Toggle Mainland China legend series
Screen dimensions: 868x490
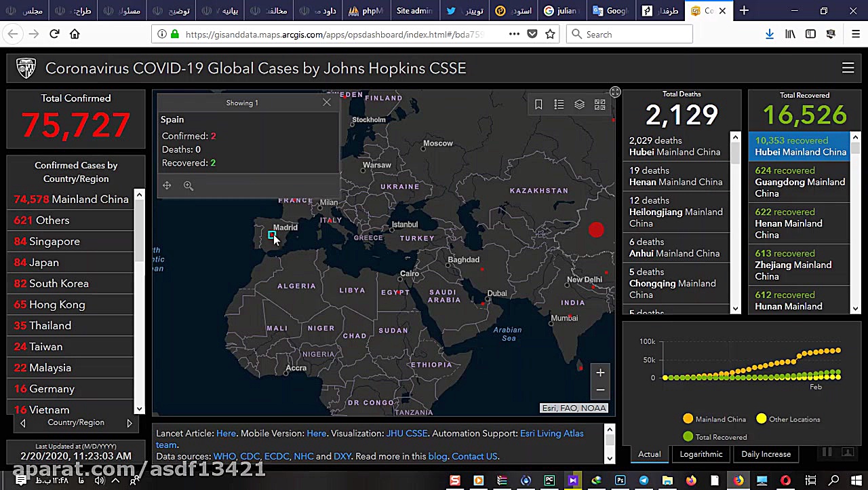713,419
